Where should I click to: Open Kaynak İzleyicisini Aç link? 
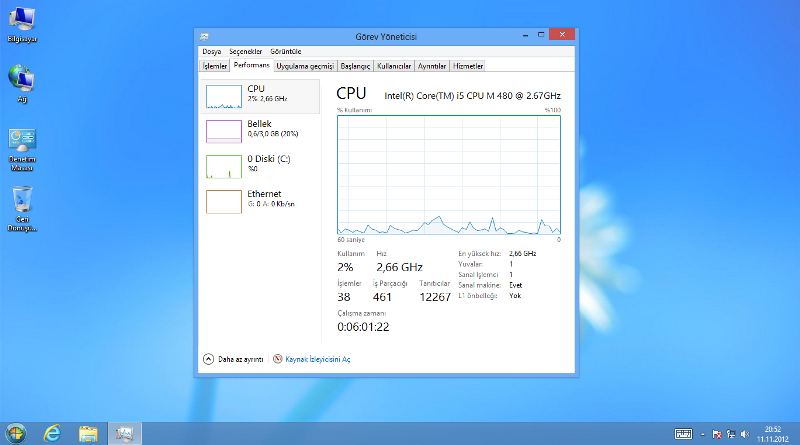click(x=318, y=359)
